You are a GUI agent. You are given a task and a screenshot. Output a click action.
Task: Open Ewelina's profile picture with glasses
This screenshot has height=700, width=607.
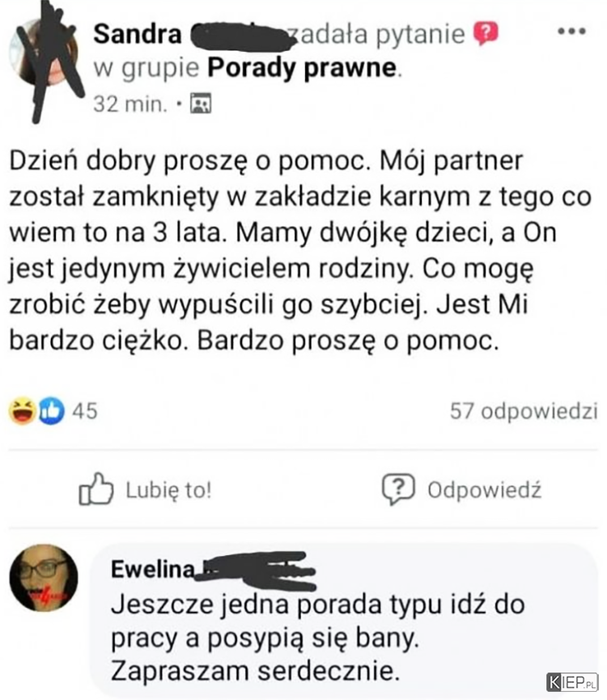coord(44,578)
